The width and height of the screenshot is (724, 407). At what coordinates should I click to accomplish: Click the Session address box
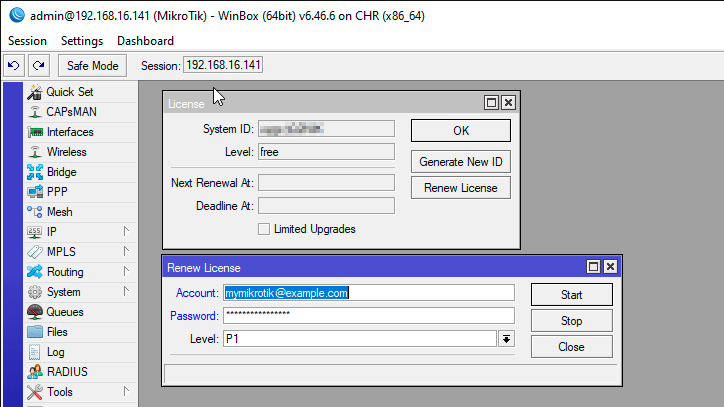pos(223,65)
